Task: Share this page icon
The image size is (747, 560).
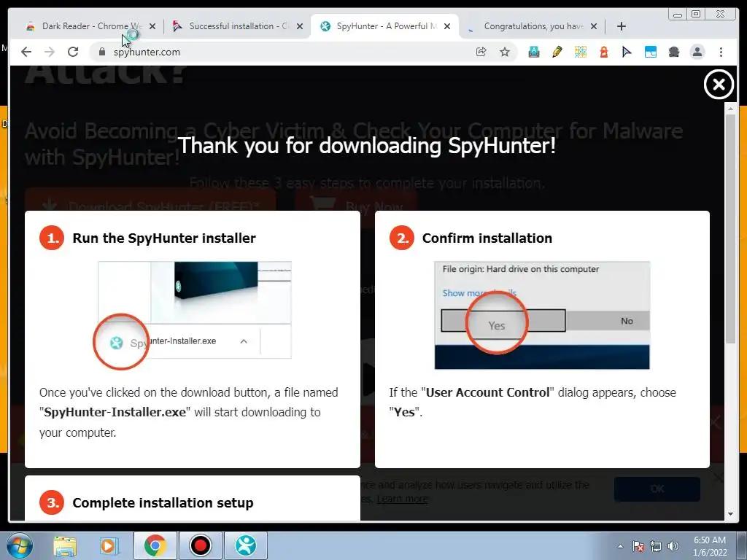Action: pos(481,52)
